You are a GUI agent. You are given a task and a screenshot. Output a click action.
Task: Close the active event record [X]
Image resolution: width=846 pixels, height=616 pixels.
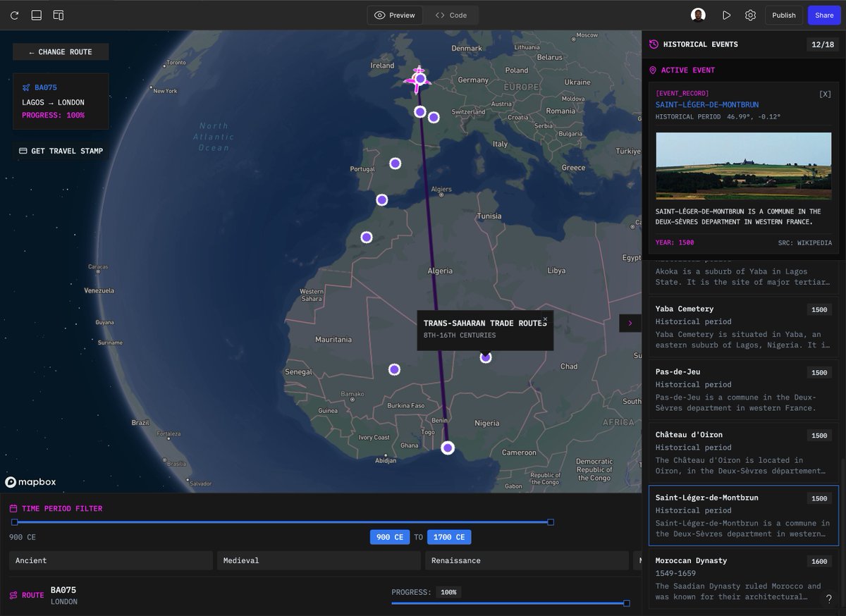825,94
